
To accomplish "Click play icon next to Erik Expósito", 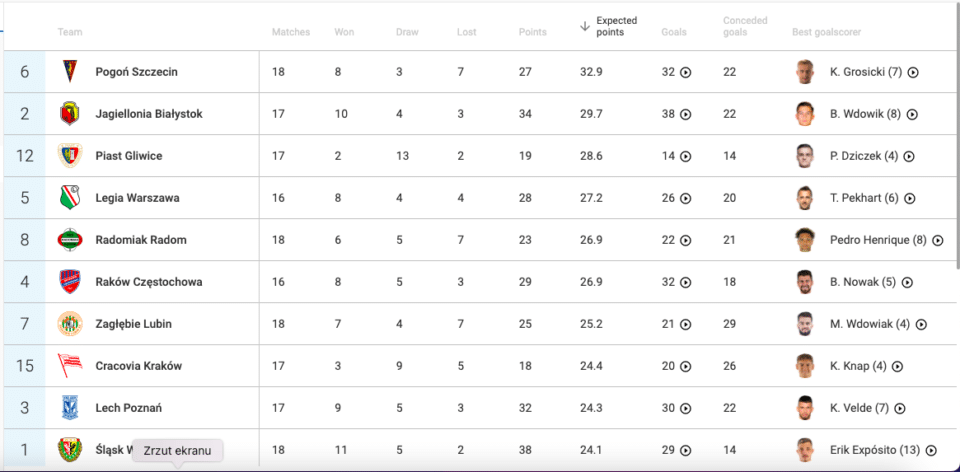I will [931, 451].
